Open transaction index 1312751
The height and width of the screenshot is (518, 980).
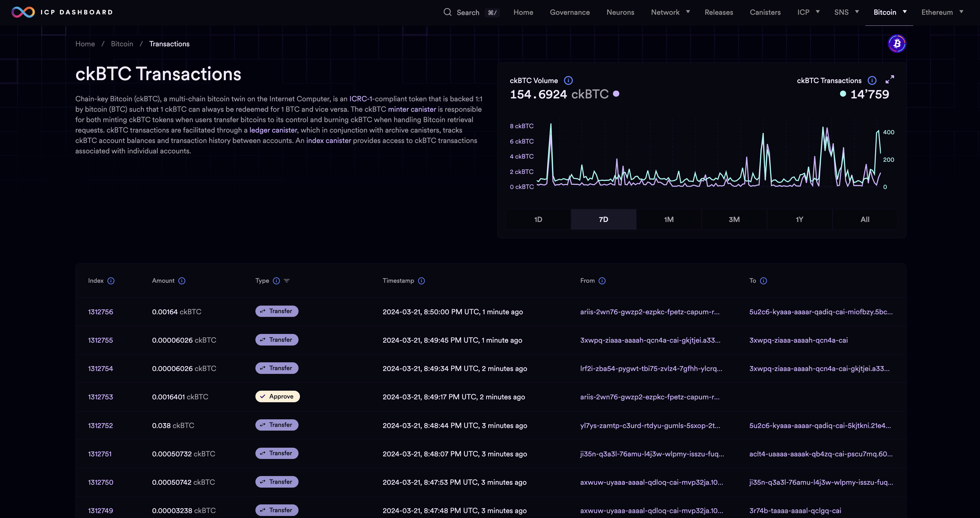click(x=100, y=454)
